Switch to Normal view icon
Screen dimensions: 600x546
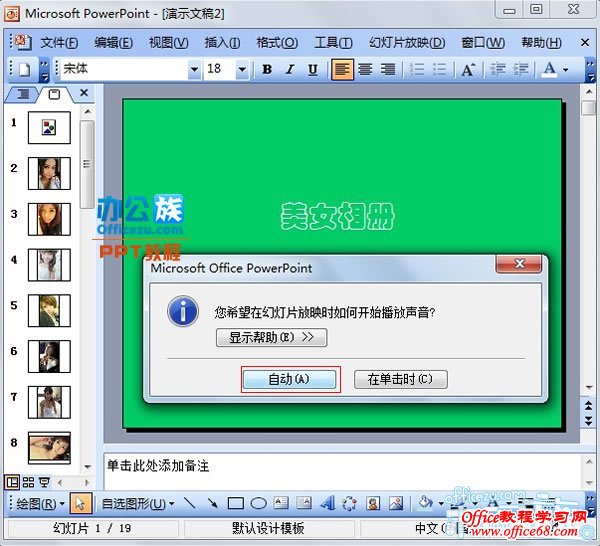click(12, 482)
